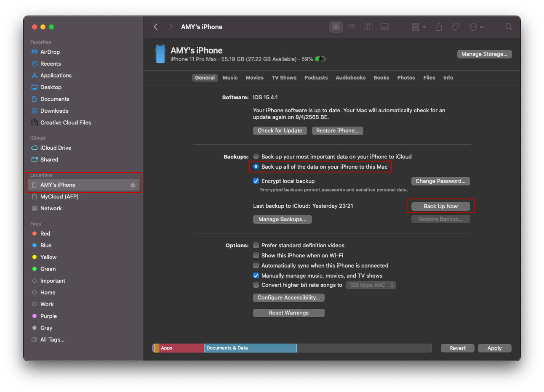This screenshot has height=392, width=544.
Task: Click Check for Update
Action: (280, 131)
